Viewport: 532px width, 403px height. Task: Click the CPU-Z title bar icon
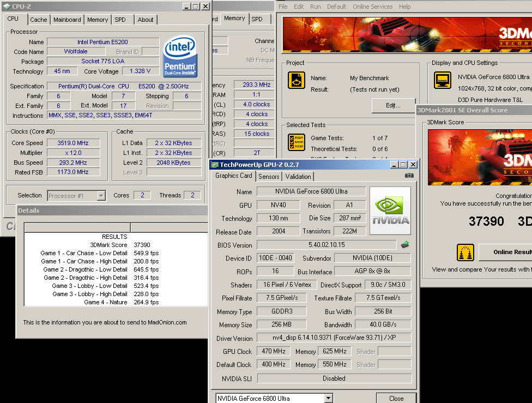tap(7, 6)
